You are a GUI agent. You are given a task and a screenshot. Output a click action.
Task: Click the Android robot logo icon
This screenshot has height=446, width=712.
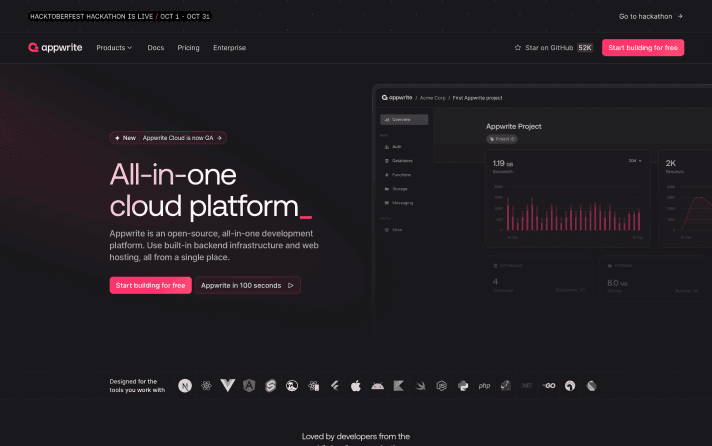377,386
